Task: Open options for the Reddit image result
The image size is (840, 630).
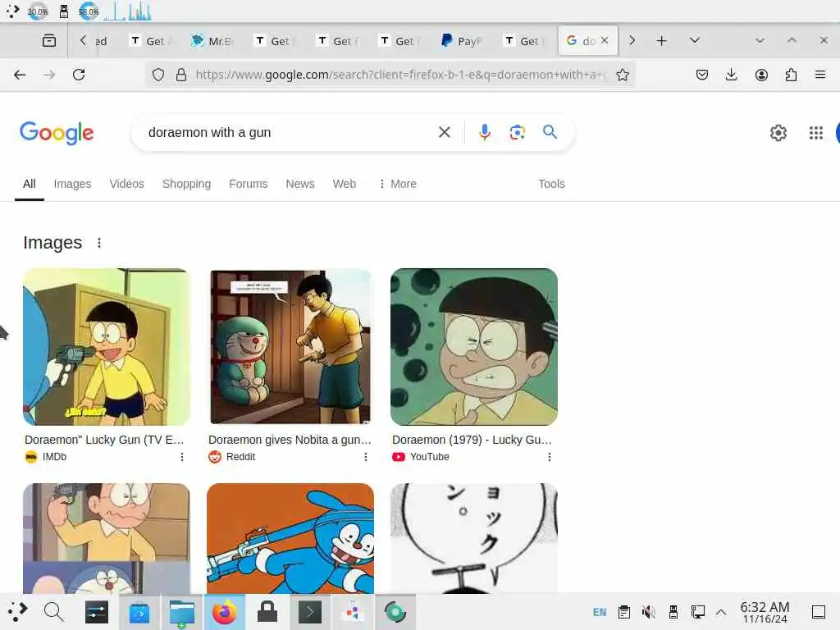Action: pyautogui.click(x=366, y=457)
